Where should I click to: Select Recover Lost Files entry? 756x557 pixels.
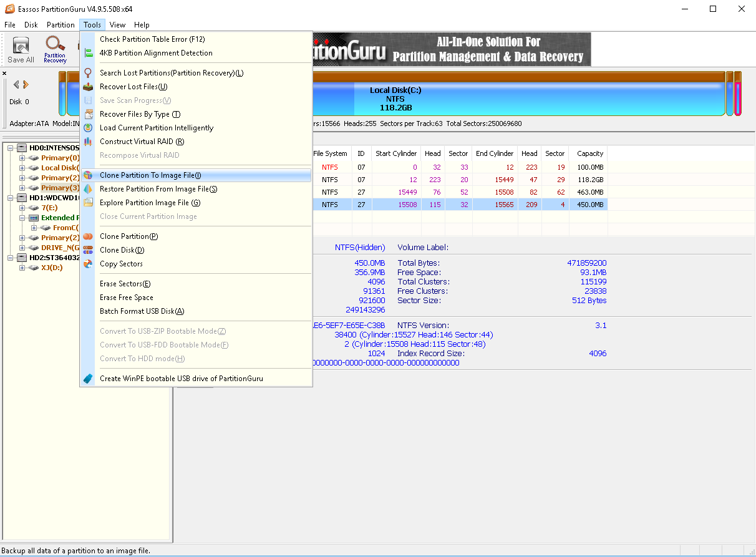(196, 87)
